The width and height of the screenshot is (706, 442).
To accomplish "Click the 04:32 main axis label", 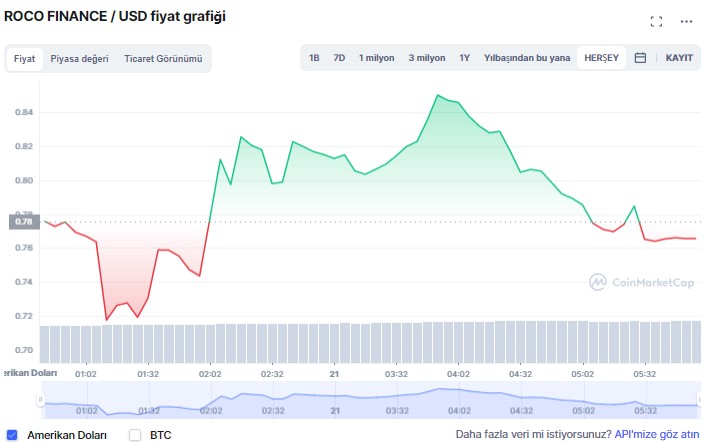I will click(520, 374).
